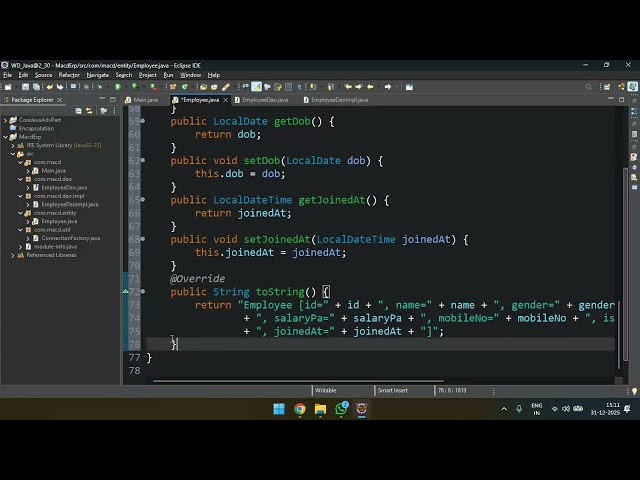Expand the CoreJavaAdvPart project
The image size is (640, 480).
(x=5, y=120)
